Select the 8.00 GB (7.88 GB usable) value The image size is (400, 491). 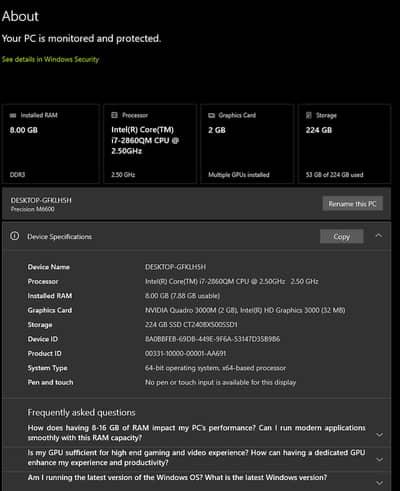[182, 296]
